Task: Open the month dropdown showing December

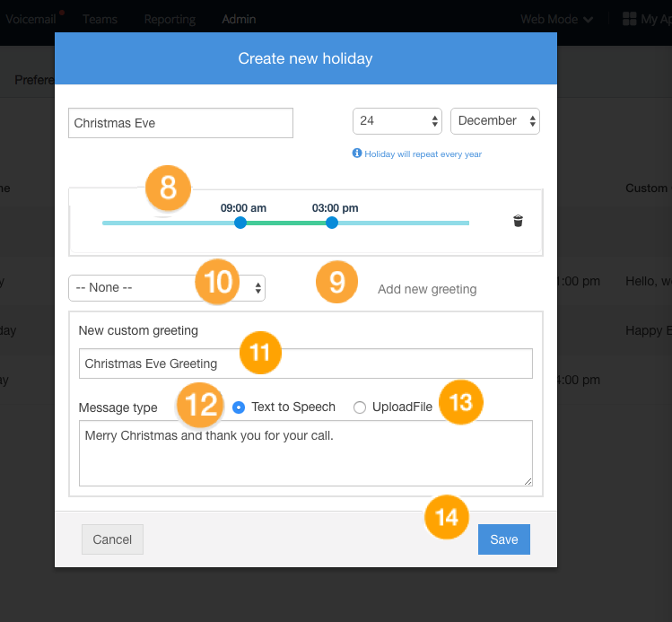Action: click(x=495, y=121)
